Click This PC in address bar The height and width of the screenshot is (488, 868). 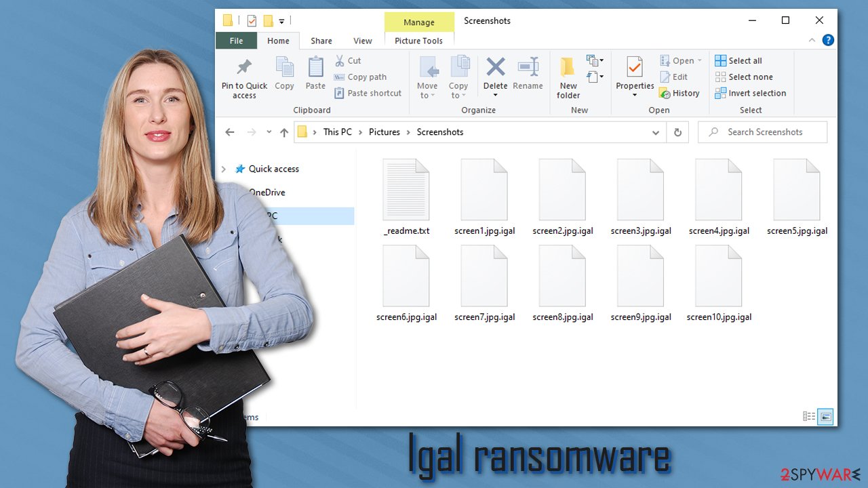338,132
